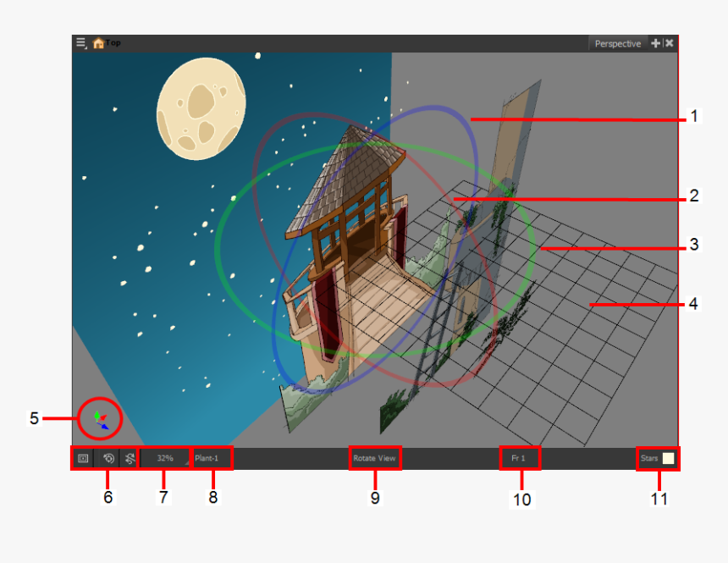Click the Fr 1 frame indicator
Viewport: 728px width, 563px height.
tap(519, 458)
